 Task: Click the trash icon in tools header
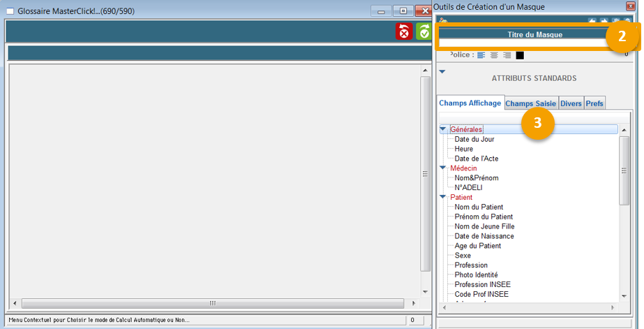coord(628,22)
